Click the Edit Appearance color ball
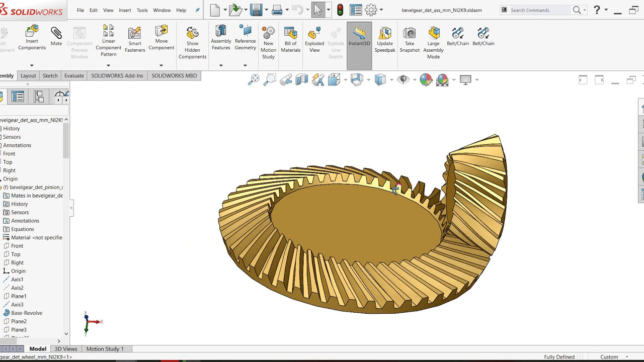 [x=426, y=79]
